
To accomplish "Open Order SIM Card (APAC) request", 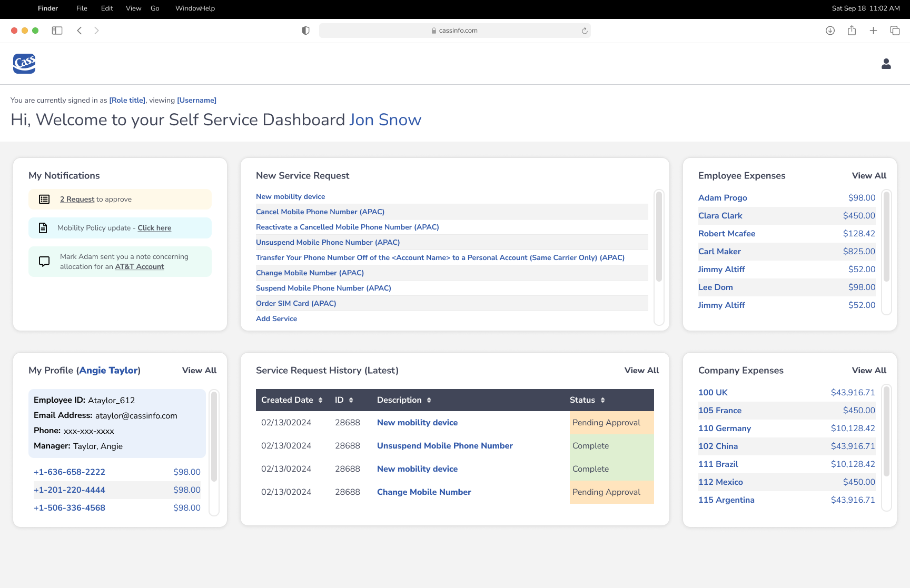I will (296, 303).
